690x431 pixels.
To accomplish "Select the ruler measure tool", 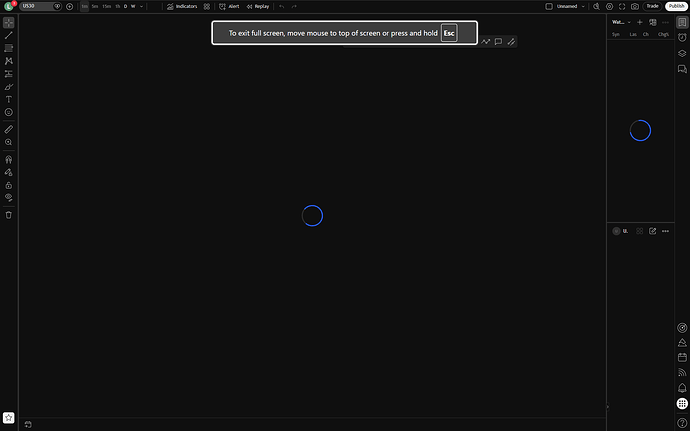I will [8, 129].
